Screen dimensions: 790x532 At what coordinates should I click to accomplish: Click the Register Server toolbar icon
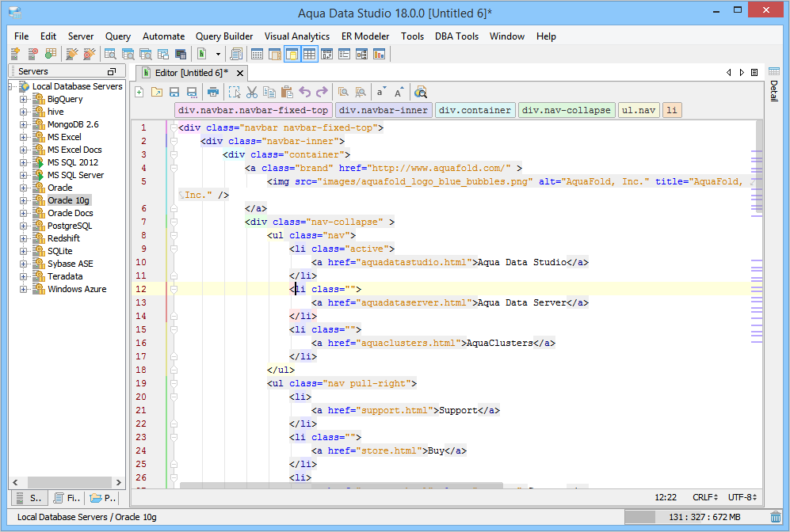coord(15,54)
